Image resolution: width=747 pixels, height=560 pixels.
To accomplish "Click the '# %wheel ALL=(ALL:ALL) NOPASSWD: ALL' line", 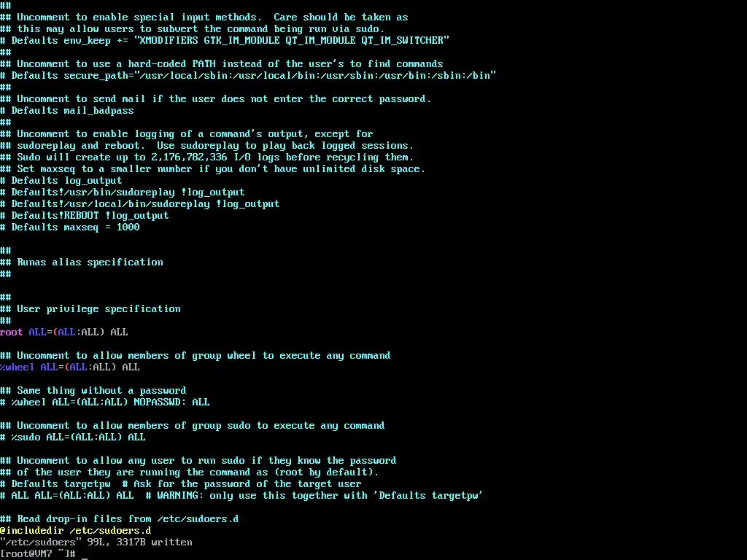I will [x=105, y=402].
